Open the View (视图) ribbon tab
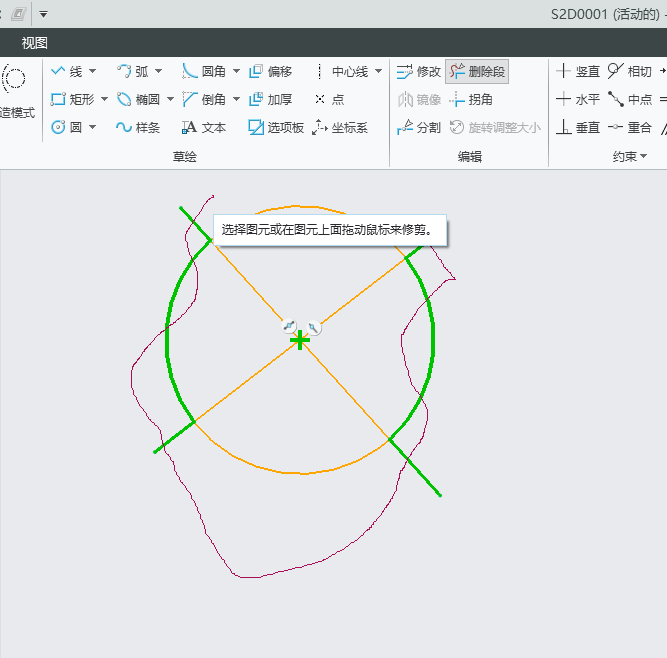Viewport: 667px width, 658px height. click(35, 43)
